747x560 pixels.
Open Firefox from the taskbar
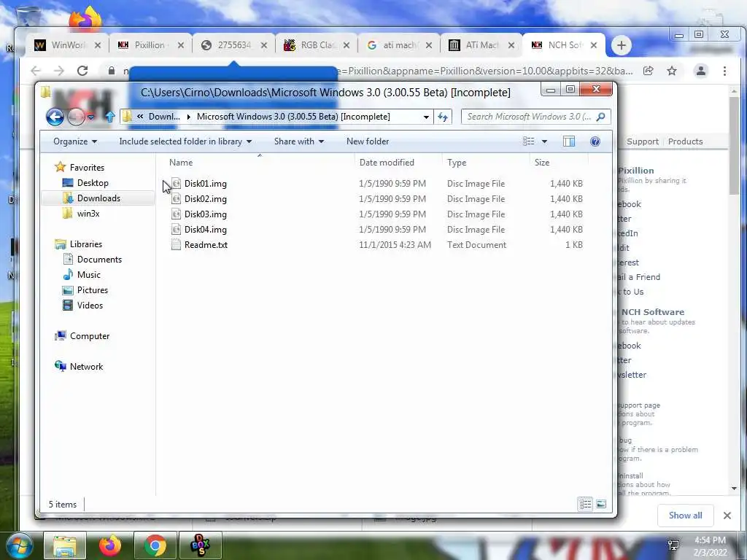pos(110,545)
